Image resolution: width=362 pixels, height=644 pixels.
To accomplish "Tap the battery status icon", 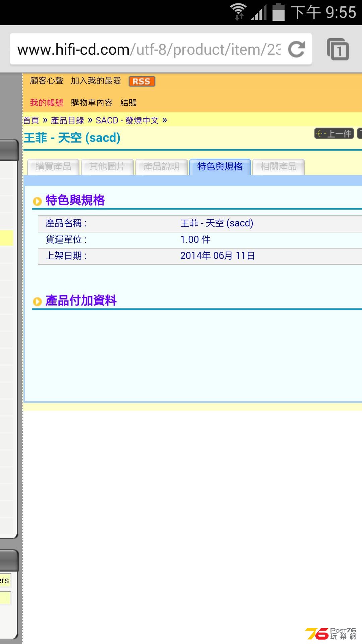I will (278, 12).
